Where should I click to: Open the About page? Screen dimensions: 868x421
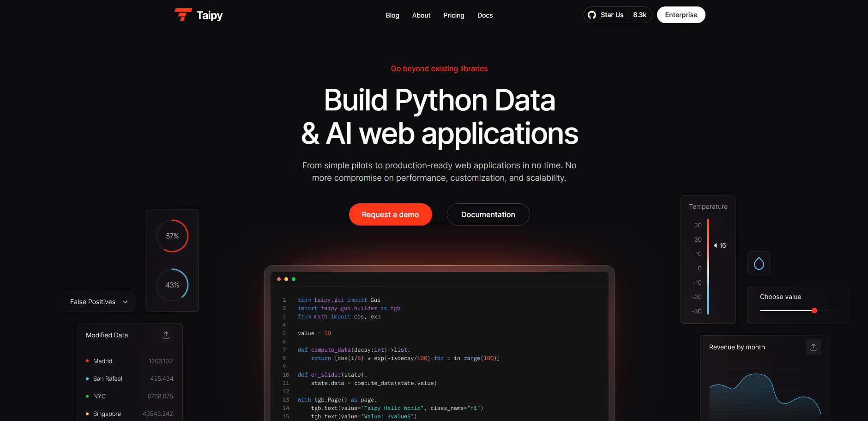pos(421,15)
